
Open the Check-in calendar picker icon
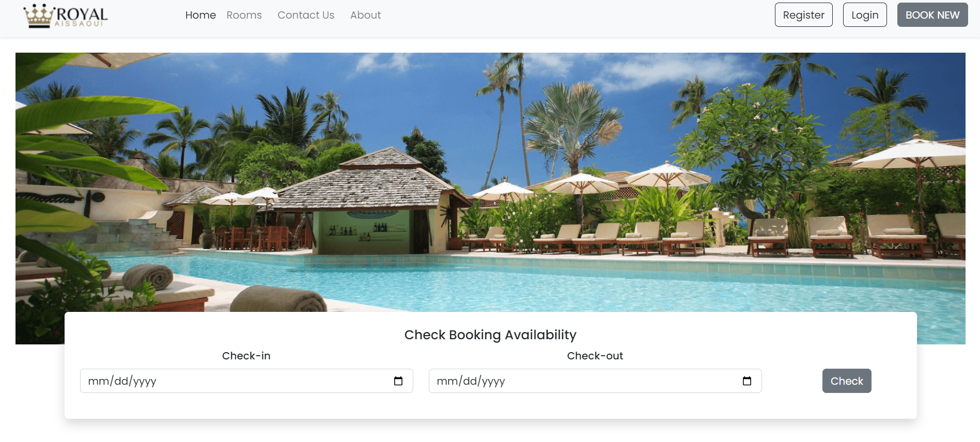398,381
